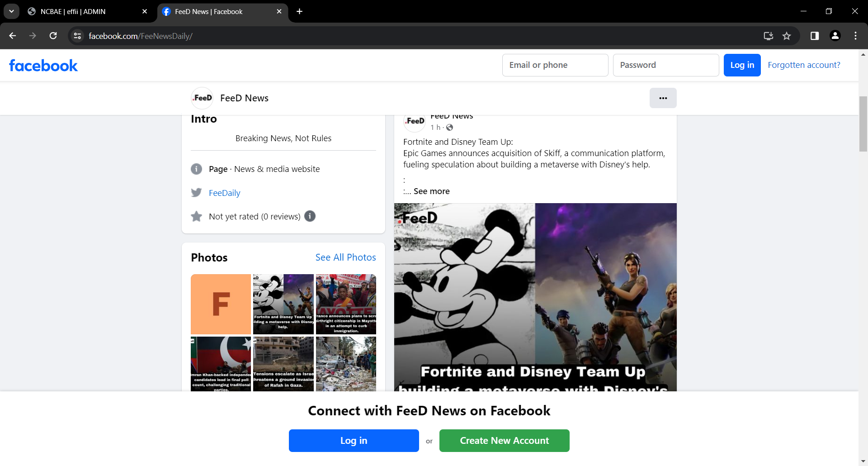This screenshot has width=868, height=466.
Task: Click the Email or phone field
Action: click(555, 65)
